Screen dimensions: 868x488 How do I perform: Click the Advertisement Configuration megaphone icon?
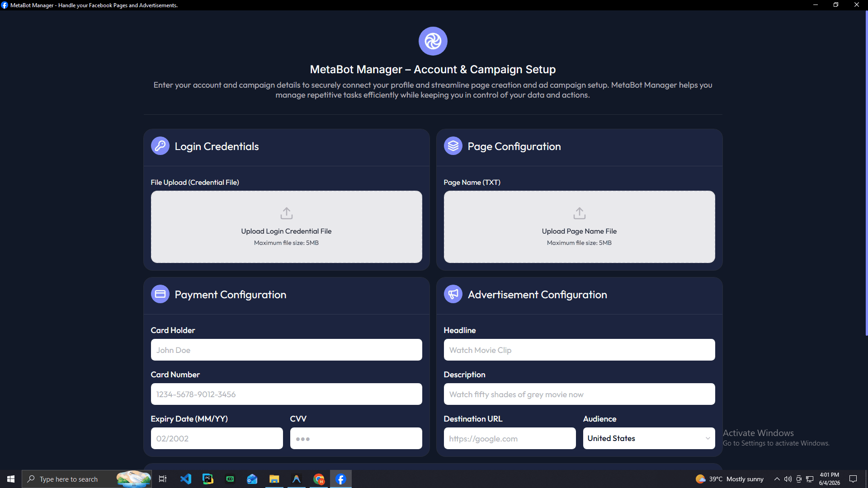coord(453,294)
